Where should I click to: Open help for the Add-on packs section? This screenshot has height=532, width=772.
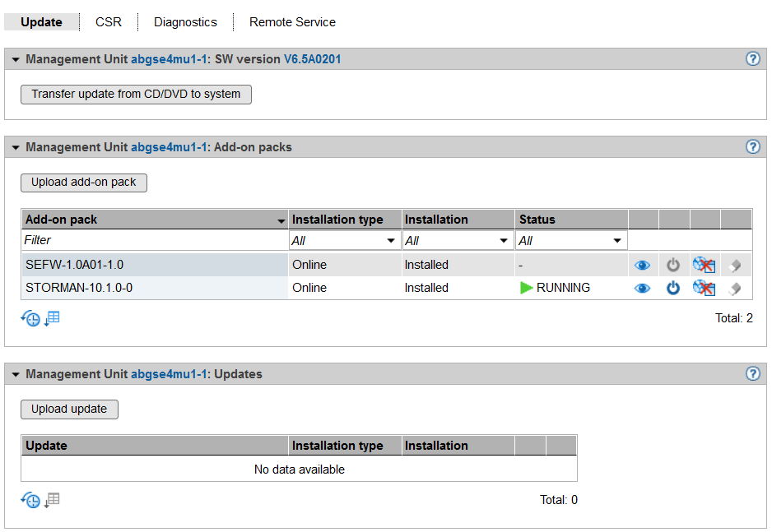752,147
